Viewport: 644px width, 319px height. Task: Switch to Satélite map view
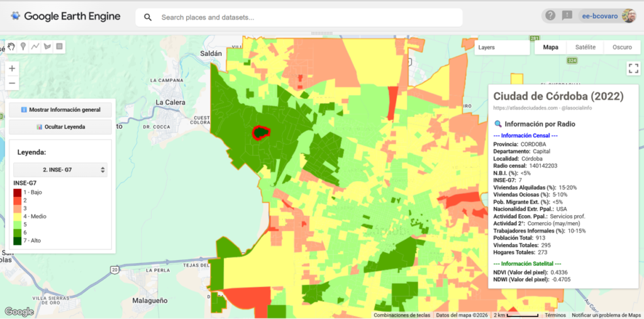[585, 47]
